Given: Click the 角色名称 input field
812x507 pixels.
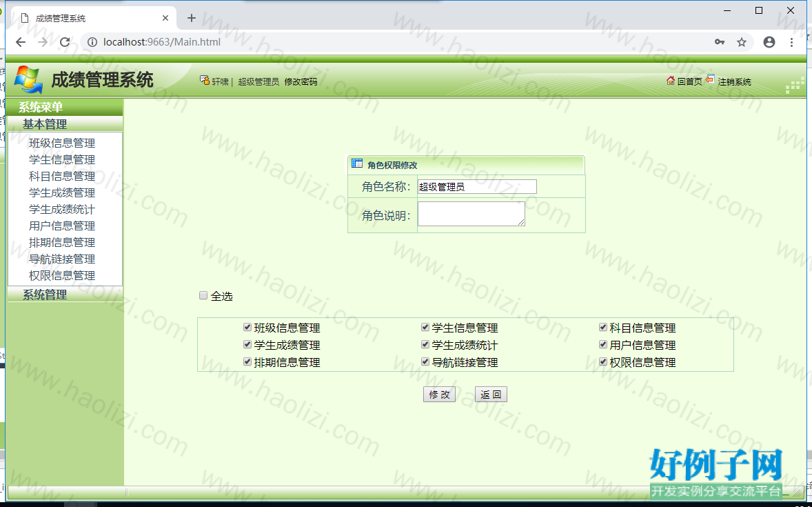Looking at the screenshot, I should coord(477,187).
